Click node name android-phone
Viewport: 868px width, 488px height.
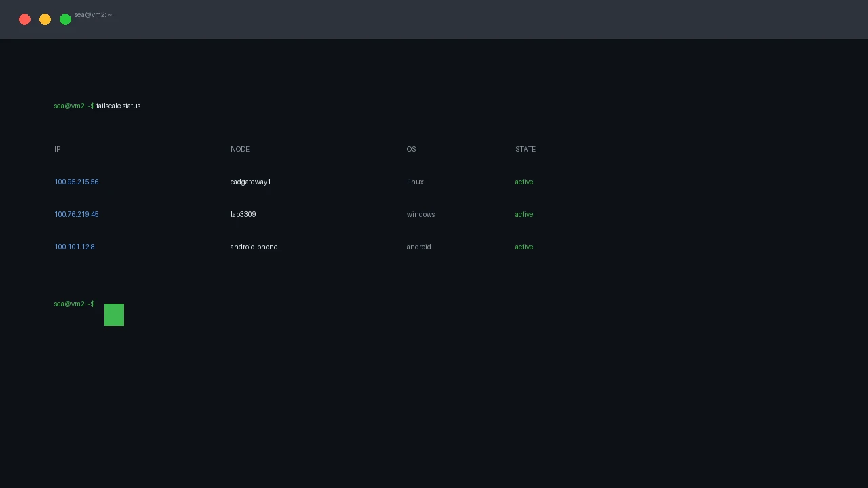click(x=254, y=247)
